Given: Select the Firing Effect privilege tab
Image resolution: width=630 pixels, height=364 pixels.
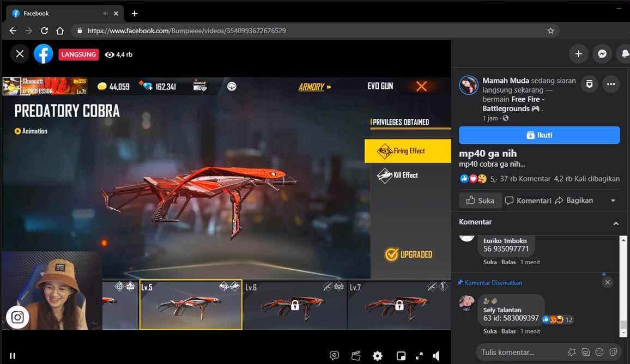Looking at the screenshot, I should point(408,151).
